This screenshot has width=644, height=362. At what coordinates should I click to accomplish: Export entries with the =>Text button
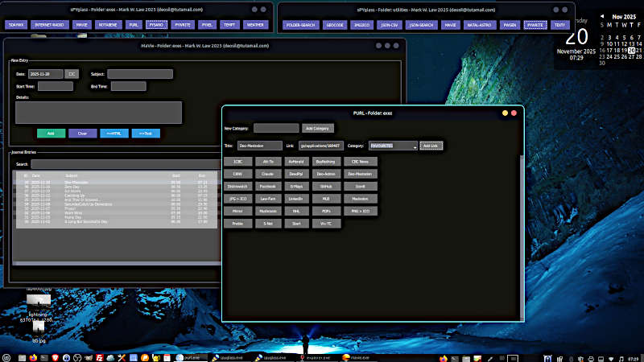tap(146, 134)
